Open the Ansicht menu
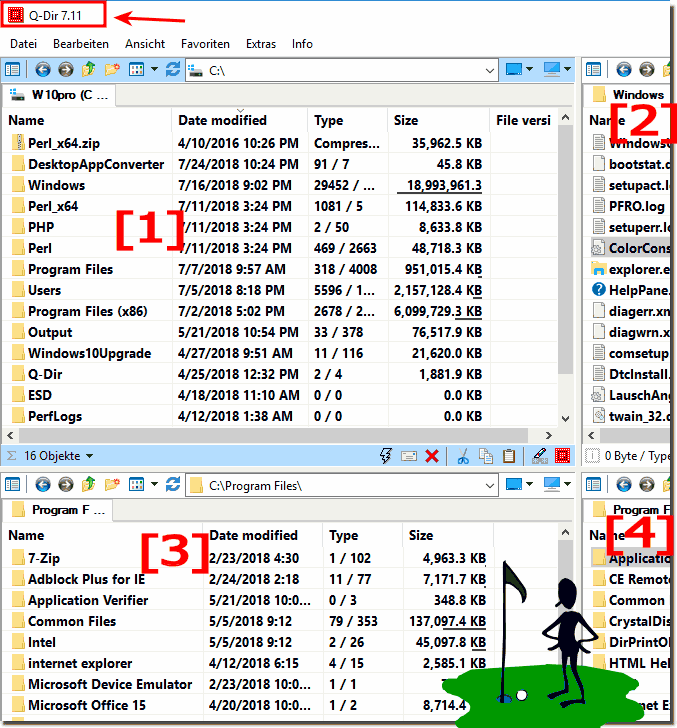The width and height of the screenshot is (677, 728). 145,44
